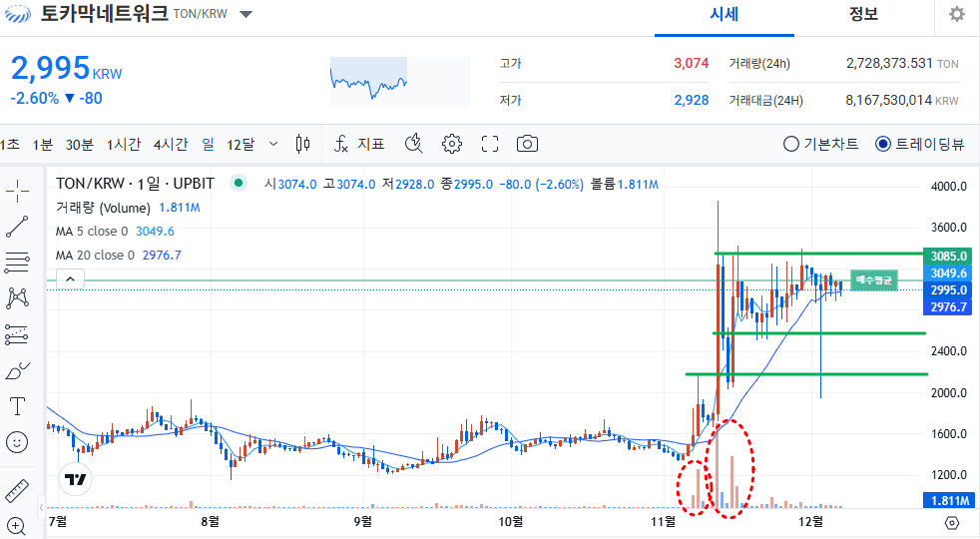Click the low price value 2,928

click(x=692, y=100)
